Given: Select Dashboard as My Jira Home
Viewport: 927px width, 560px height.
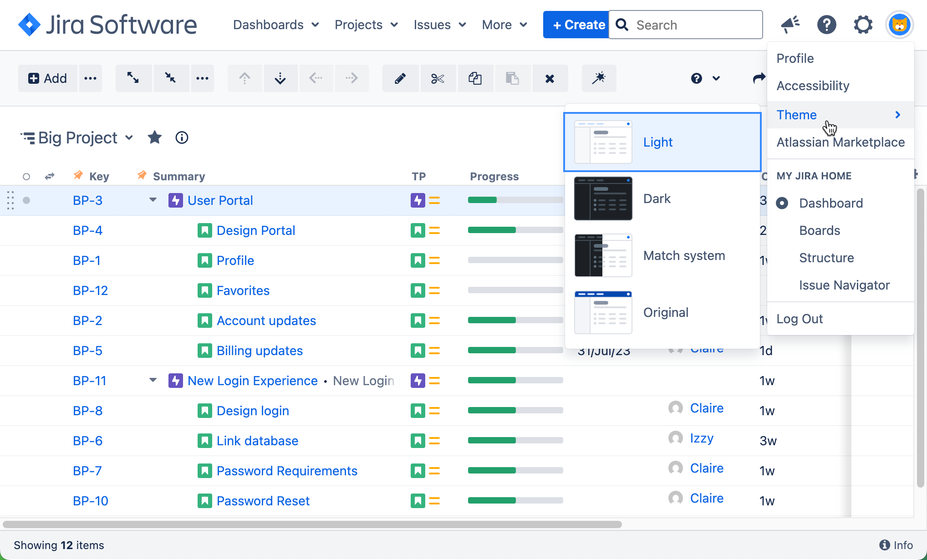Looking at the screenshot, I should 830,203.
